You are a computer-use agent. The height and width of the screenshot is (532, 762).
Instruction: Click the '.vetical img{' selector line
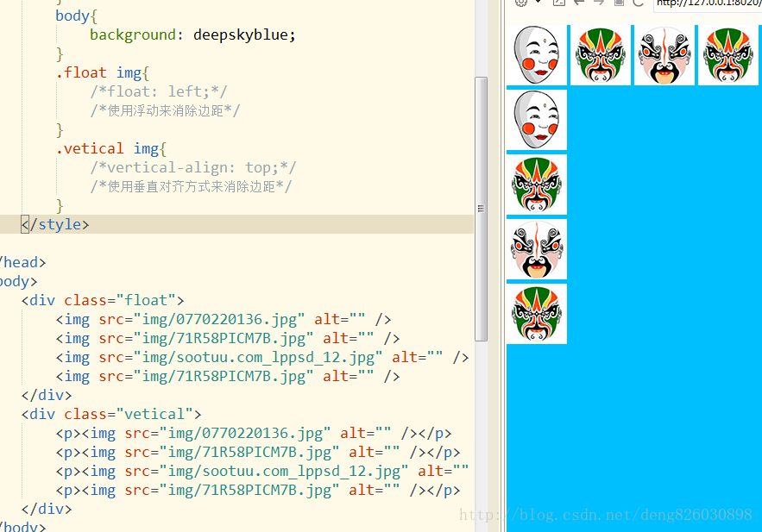pyautogui.click(x=111, y=148)
